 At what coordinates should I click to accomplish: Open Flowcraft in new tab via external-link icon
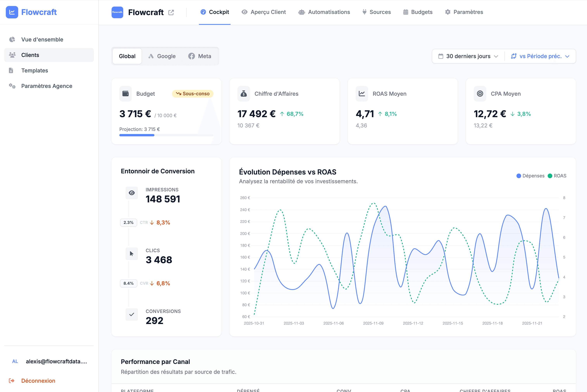pos(171,12)
